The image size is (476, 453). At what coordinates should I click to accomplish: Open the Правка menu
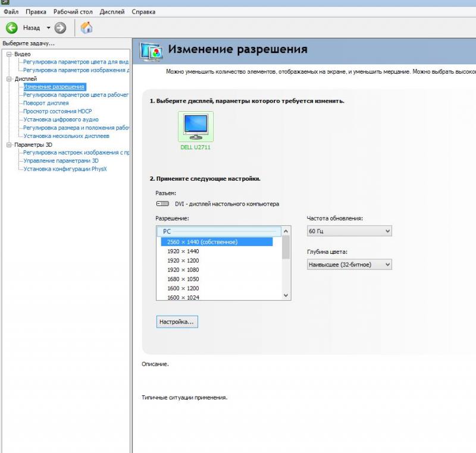point(36,12)
